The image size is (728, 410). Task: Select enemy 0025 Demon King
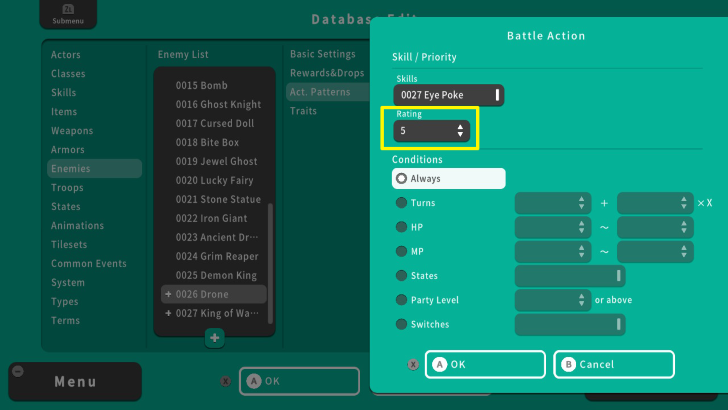[x=214, y=275]
